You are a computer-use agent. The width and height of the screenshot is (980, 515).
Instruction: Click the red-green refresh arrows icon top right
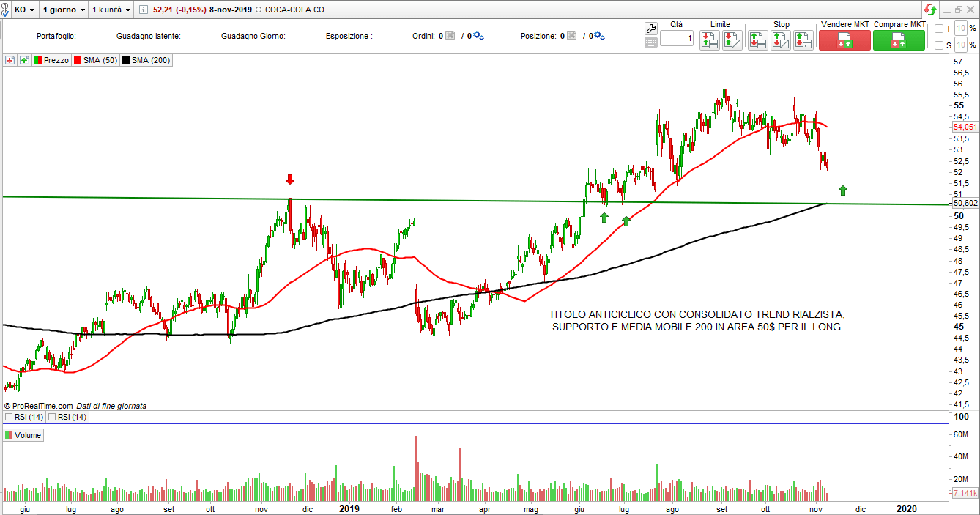pyautogui.click(x=929, y=10)
